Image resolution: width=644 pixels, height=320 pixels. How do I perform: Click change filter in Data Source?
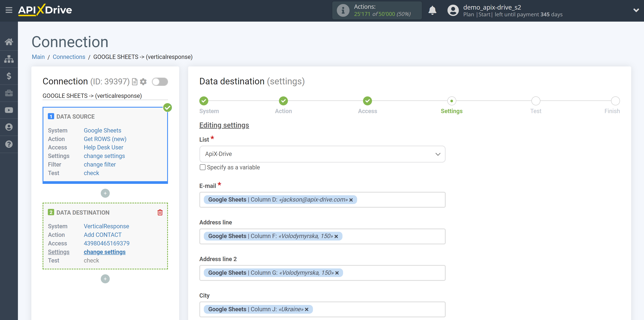click(x=100, y=164)
